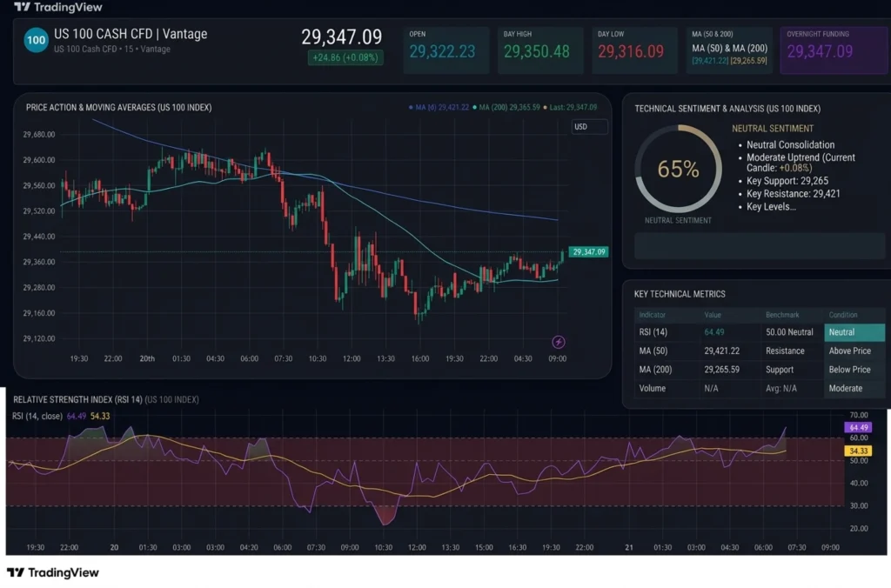
Task: Open the Overnight Funding card
Action: pyautogui.click(x=835, y=50)
